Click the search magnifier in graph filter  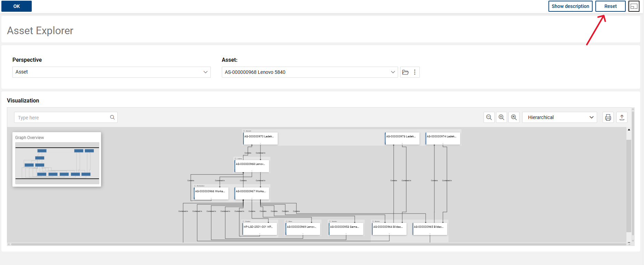click(x=112, y=117)
